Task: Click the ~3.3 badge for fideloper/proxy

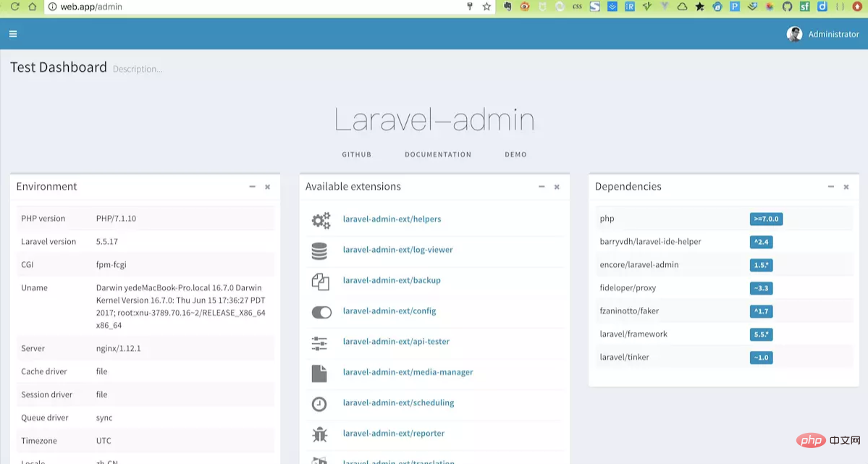Action: point(761,288)
